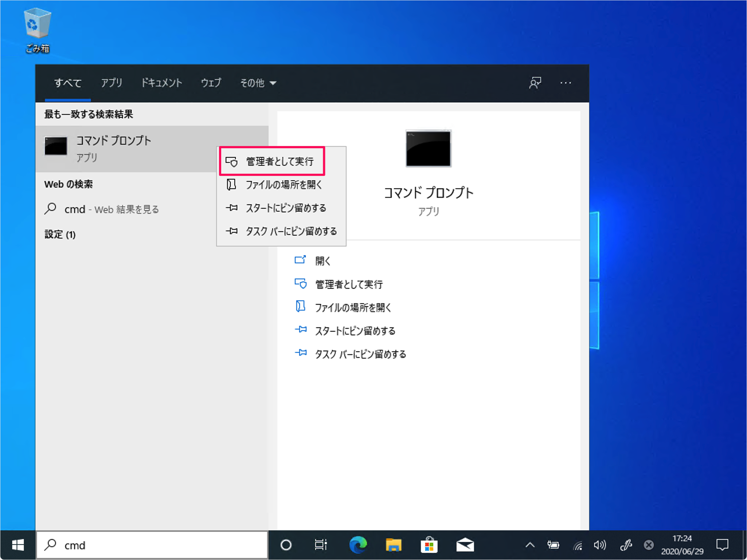The image size is (747, 560).
Task: Open the network Wi-Fi tray icon
Action: pyautogui.click(x=578, y=545)
